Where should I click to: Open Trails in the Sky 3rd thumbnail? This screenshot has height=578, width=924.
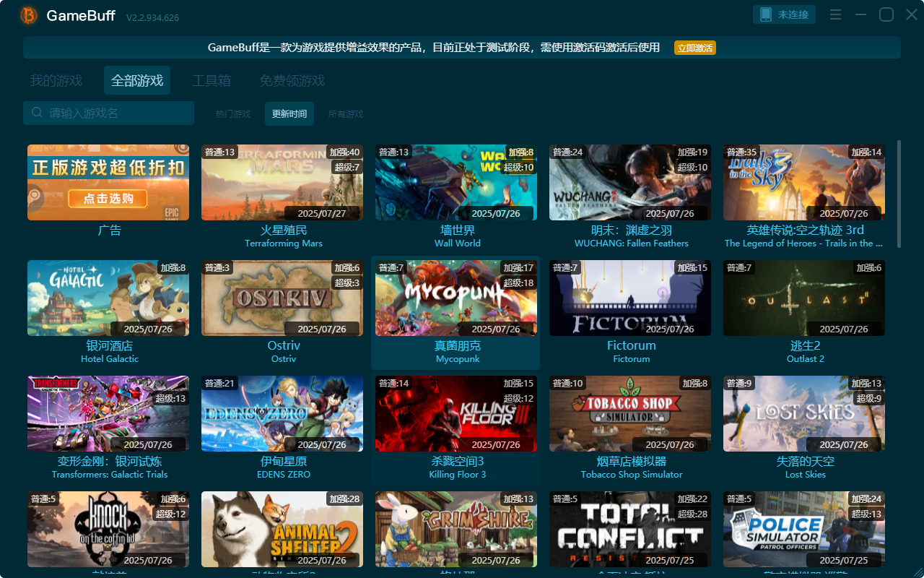coord(804,182)
